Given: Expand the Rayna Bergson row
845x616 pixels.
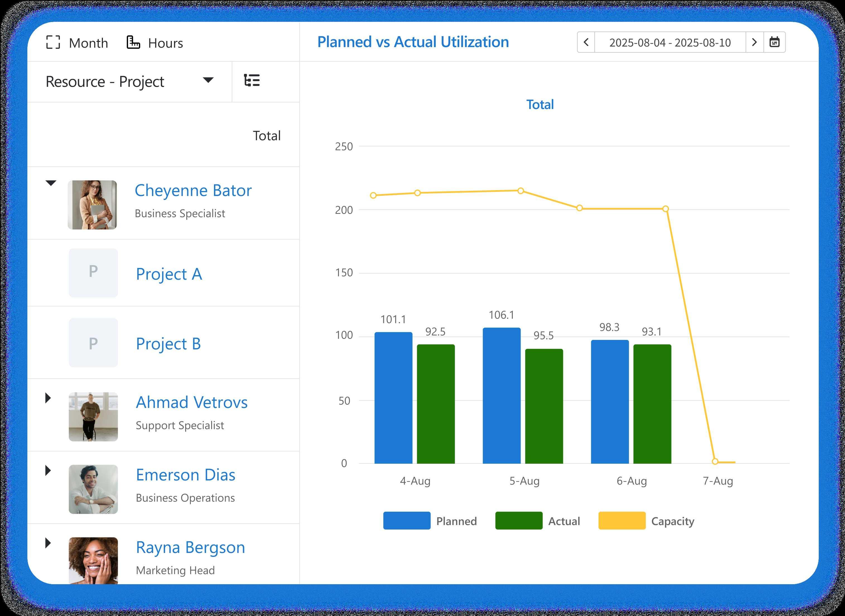Looking at the screenshot, I should [x=48, y=543].
